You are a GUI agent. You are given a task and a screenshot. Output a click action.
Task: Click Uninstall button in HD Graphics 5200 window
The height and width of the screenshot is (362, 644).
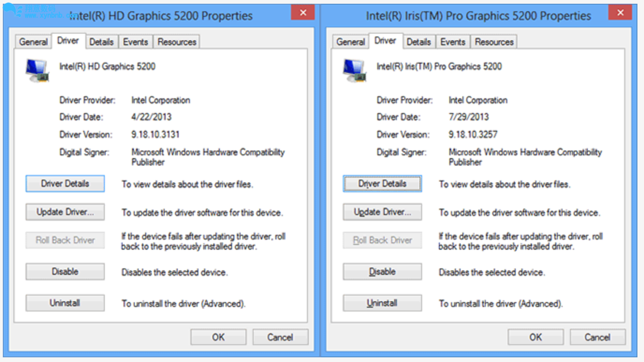click(65, 303)
